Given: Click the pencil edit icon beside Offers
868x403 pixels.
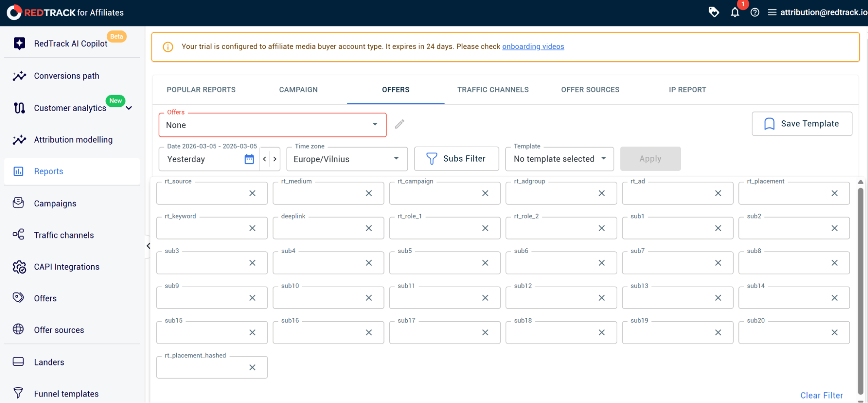Looking at the screenshot, I should click(x=399, y=124).
